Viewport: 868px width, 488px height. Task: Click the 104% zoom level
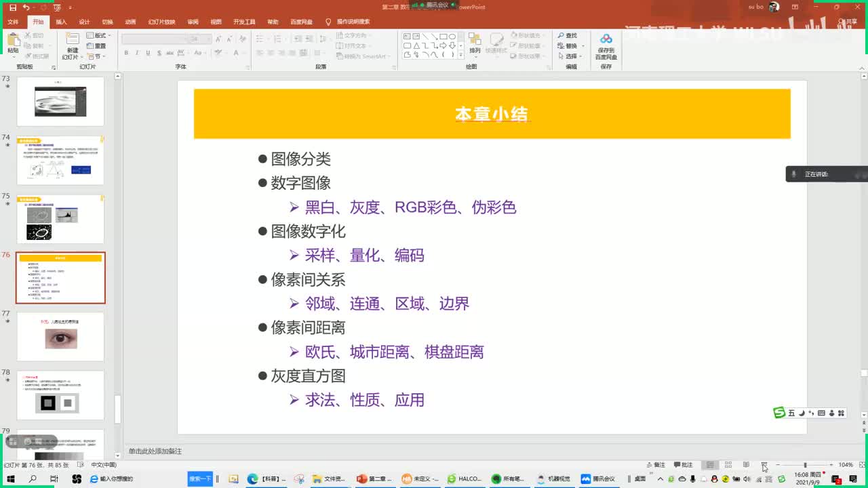point(846,465)
